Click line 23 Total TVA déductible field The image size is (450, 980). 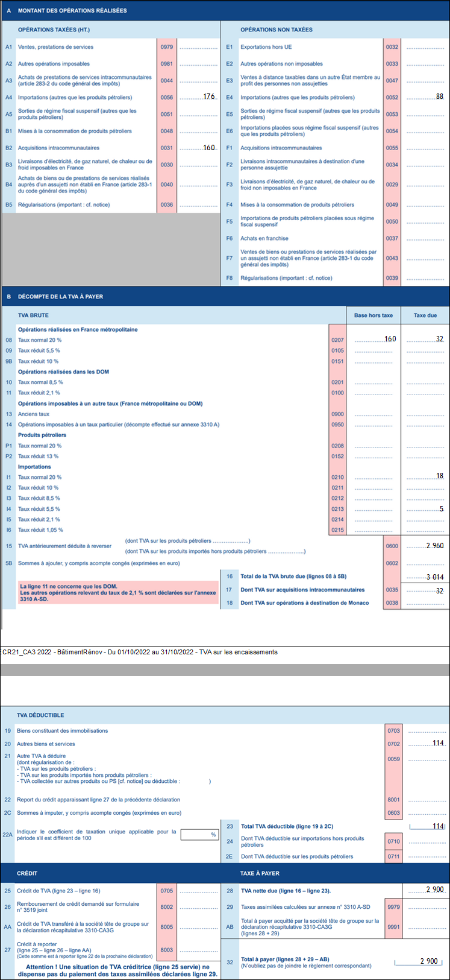pos(427,826)
